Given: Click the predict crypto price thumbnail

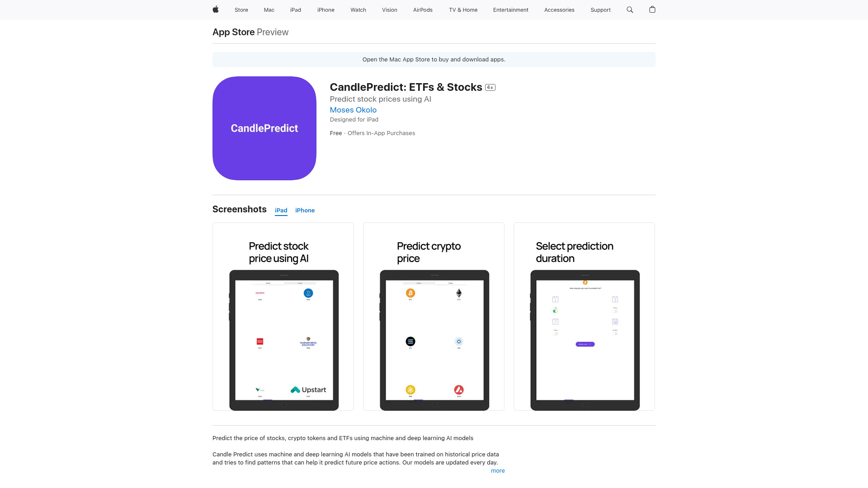Looking at the screenshot, I should (x=434, y=316).
